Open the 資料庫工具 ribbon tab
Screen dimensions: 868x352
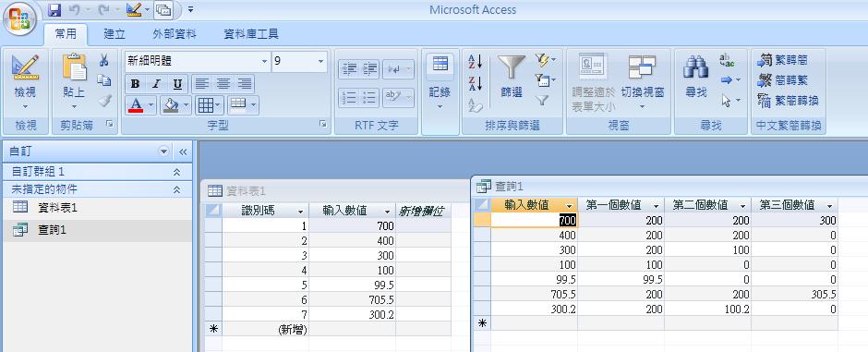click(x=251, y=34)
